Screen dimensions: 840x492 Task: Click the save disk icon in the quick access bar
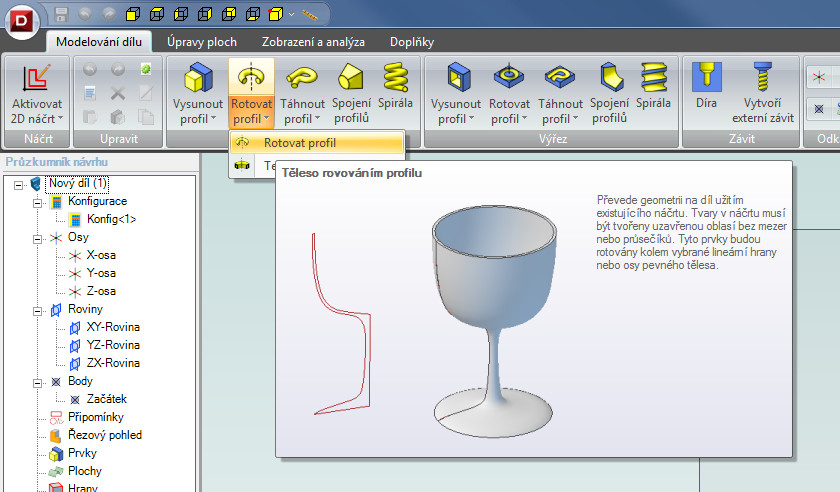[62, 15]
